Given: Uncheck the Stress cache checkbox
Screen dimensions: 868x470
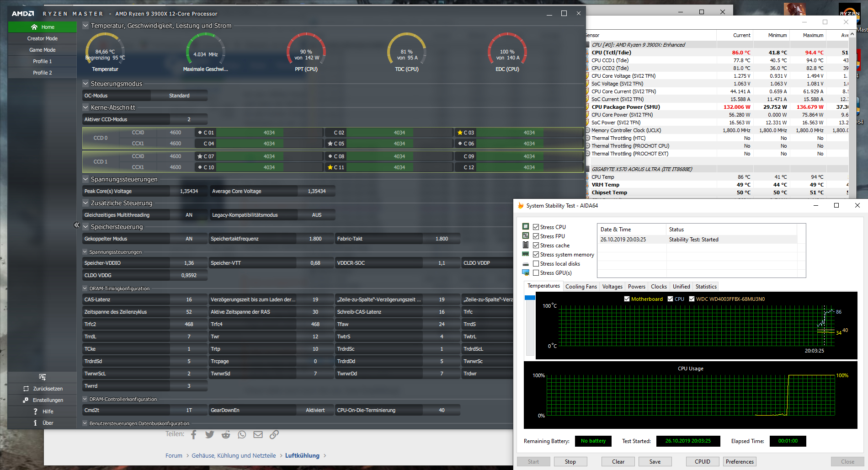Looking at the screenshot, I should 536,245.
